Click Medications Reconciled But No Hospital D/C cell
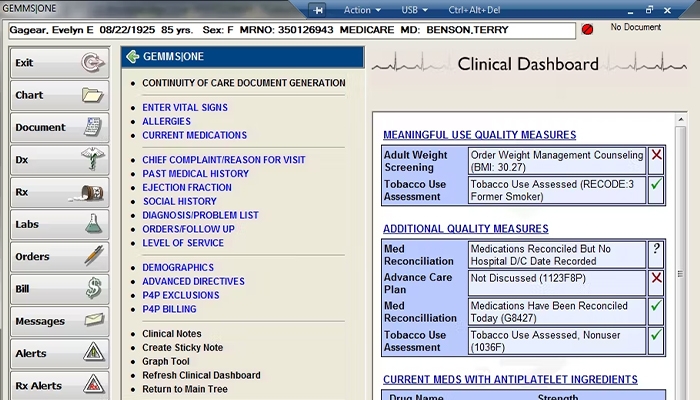 557,255
